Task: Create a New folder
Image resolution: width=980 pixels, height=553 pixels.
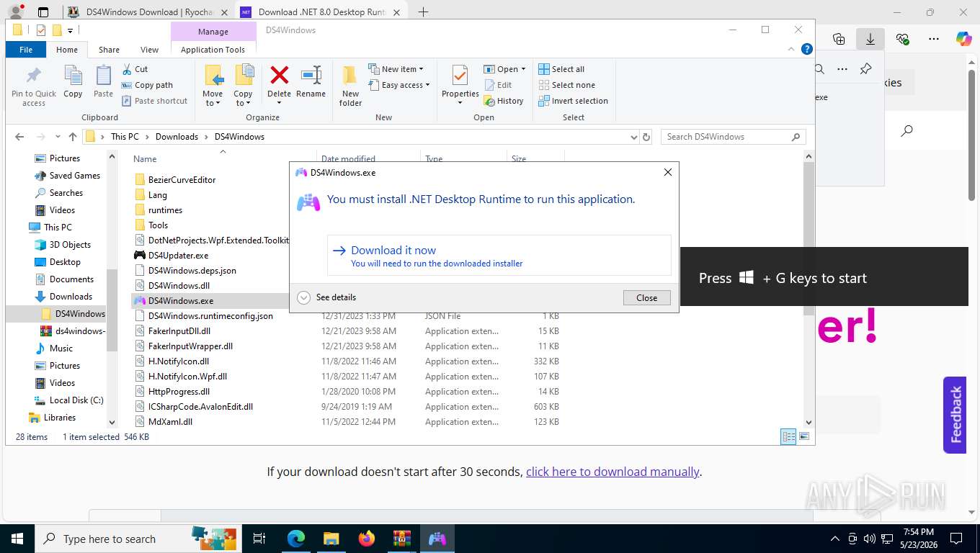Action: [350, 86]
